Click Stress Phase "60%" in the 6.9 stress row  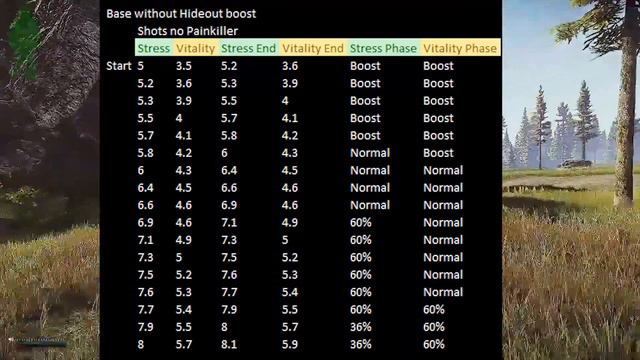pos(360,223)
